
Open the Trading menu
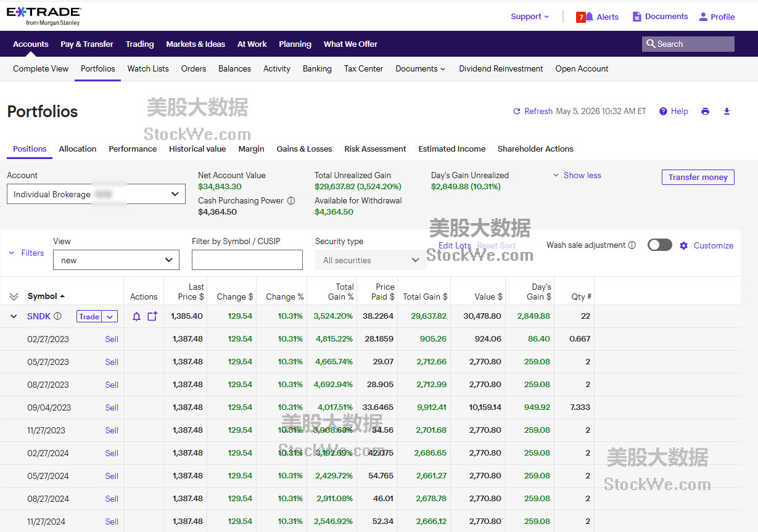pos(140,44)
